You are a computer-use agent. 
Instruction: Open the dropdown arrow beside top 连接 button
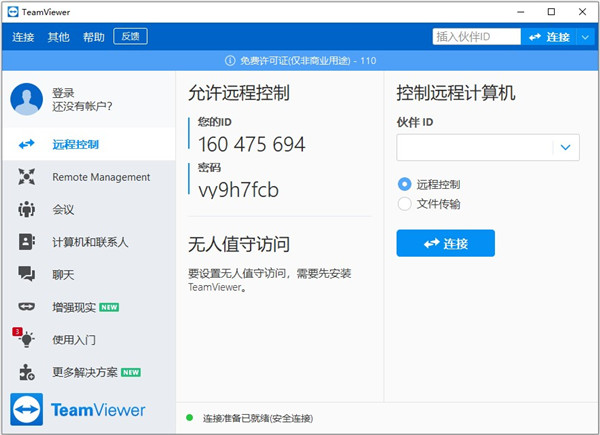pyautogui.click(x=585, y=37)
